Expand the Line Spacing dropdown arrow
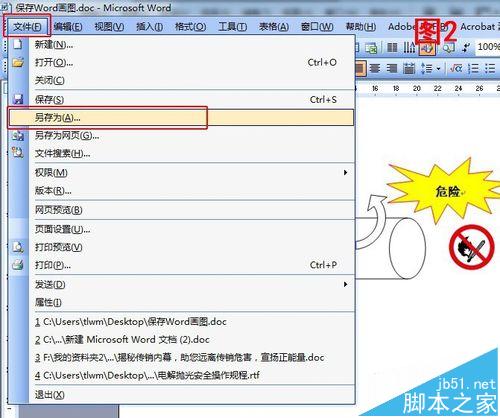This screenshot has width=500, height=418. 438,69
